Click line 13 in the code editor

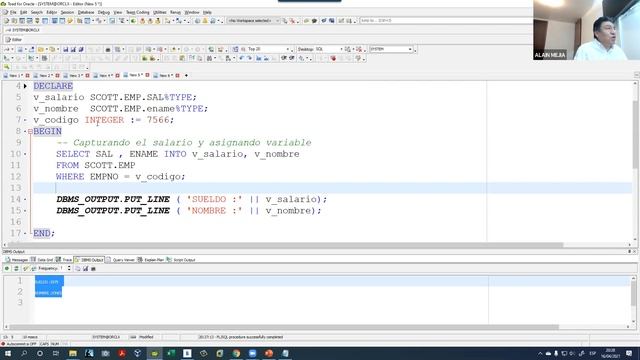pyautogui.click(x=333, y=188)
